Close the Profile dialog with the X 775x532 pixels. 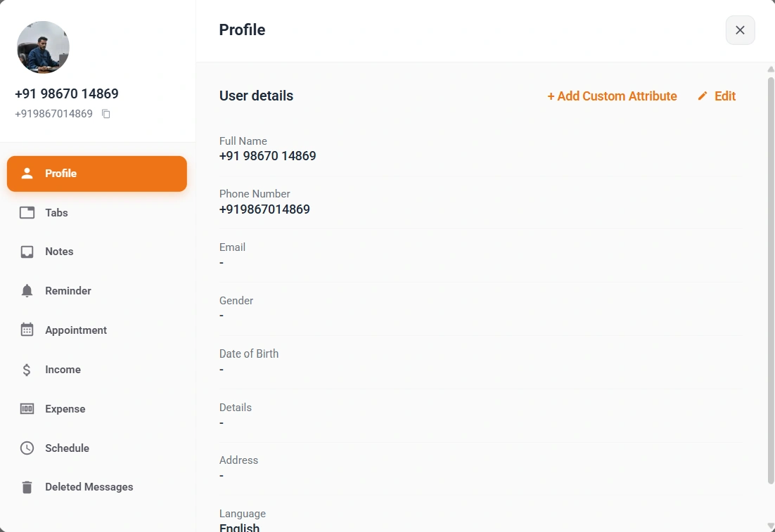pos(740,30)
